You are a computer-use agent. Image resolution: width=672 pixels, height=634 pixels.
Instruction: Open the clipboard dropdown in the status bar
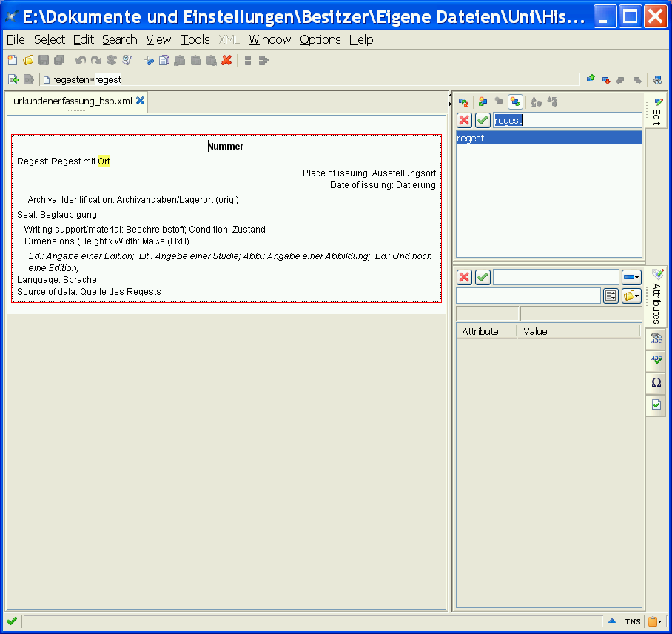coord(655,621)
